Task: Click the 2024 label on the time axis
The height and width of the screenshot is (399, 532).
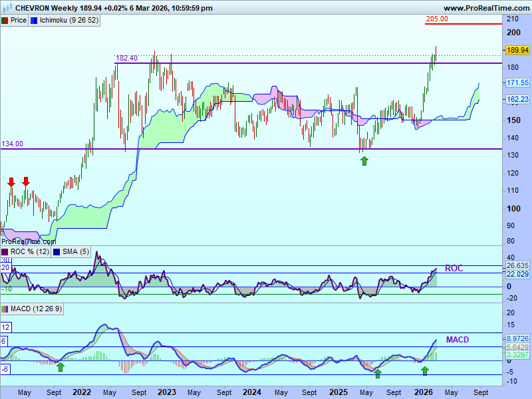Action: 251,392
